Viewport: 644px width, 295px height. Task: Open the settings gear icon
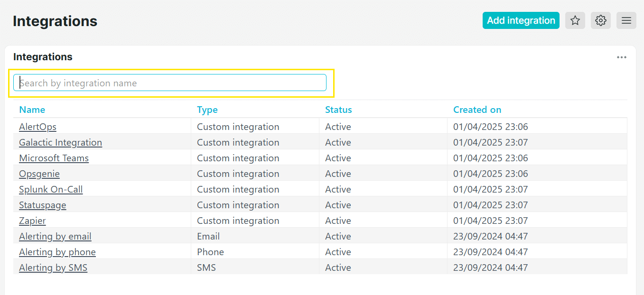pos(600,20)
